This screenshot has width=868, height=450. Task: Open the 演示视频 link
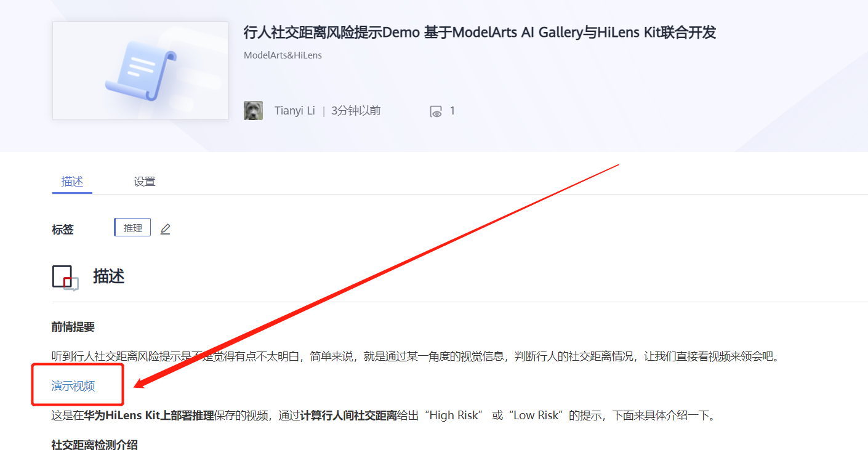coord(73,386)
